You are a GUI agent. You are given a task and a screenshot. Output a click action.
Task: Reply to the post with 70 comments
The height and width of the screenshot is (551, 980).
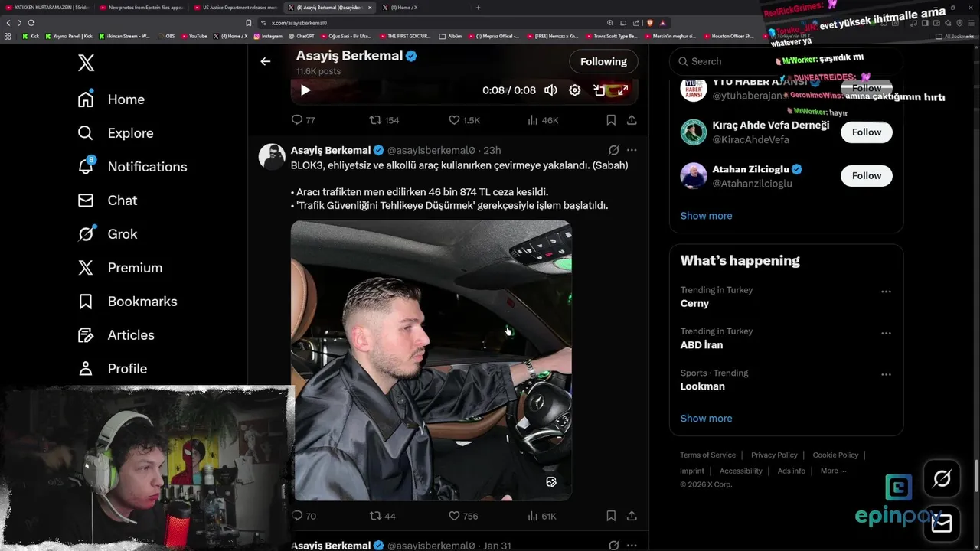click(304, 516)
